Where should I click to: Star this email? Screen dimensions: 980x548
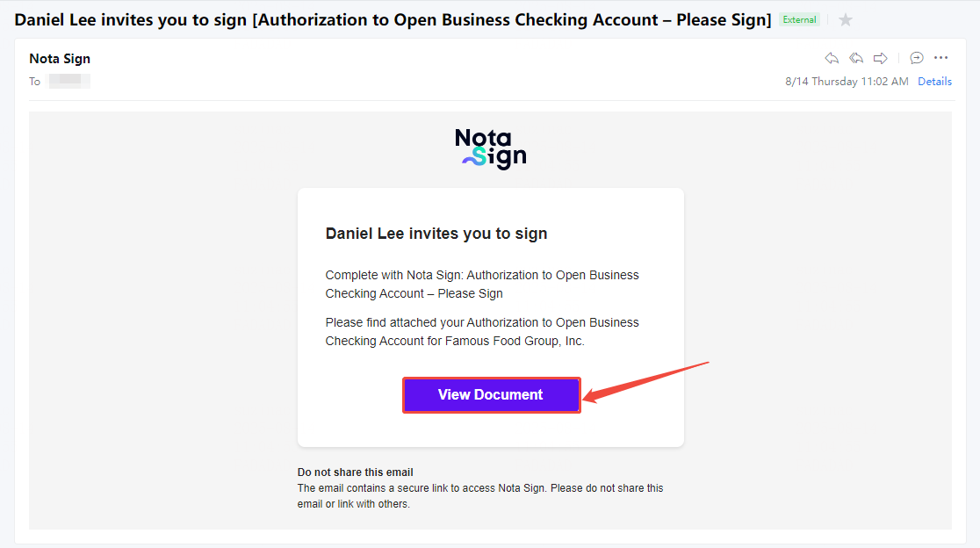coord(846,20)
